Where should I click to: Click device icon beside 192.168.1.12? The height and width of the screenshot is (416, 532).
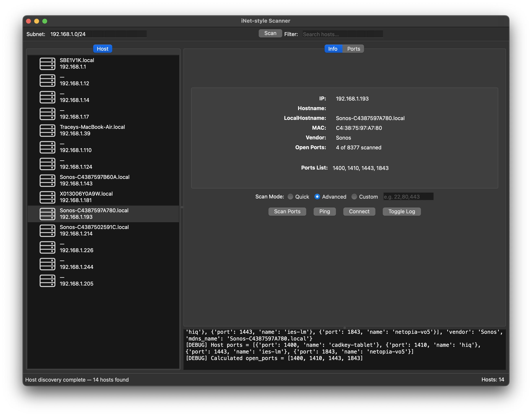[x=48, y=80]
